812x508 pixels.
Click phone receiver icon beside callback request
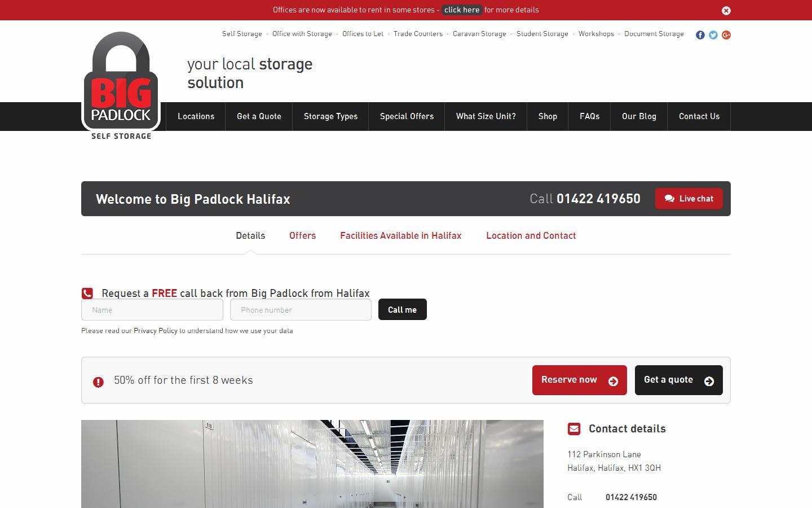87,293
